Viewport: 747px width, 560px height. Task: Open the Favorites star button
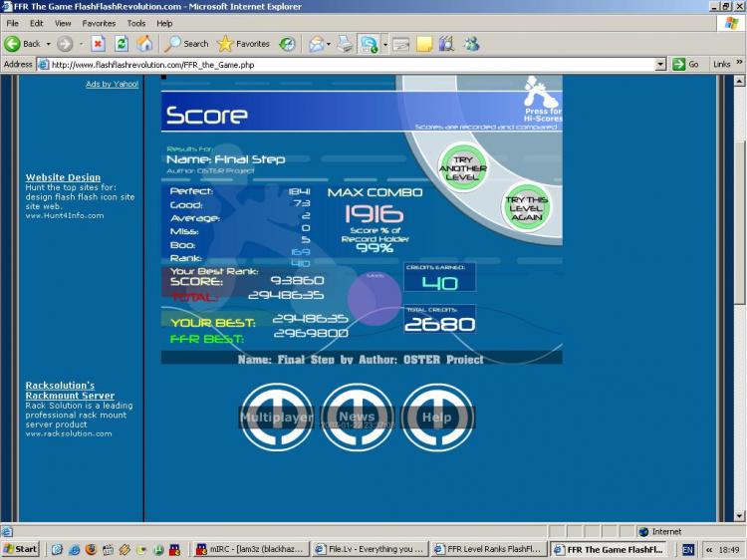click(243, 44)
